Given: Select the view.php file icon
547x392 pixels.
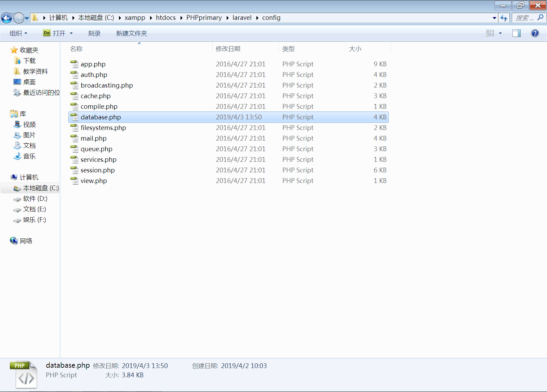Looking at the screenshot, I should point(75,181).
